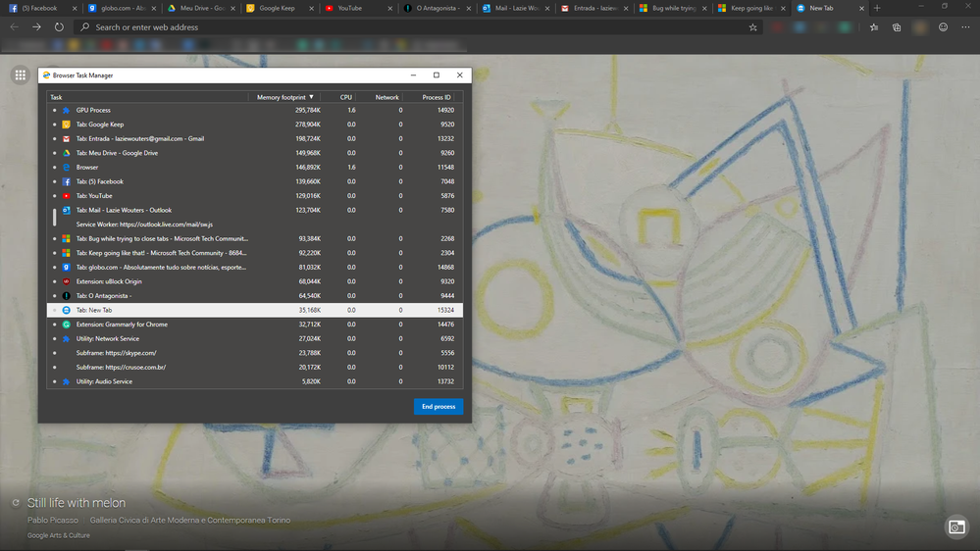
Task: Add page to favorites star
Action: point(752,26)
